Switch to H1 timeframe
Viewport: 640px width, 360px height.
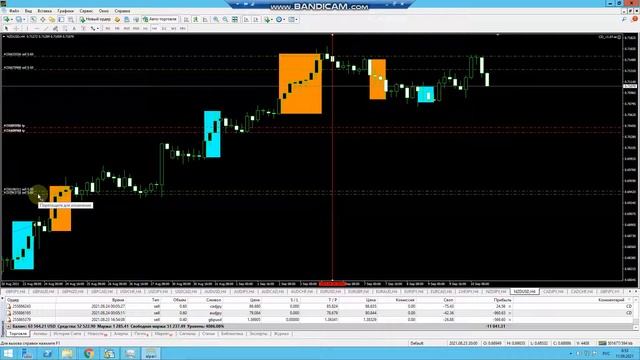click(x=145, y=28)
